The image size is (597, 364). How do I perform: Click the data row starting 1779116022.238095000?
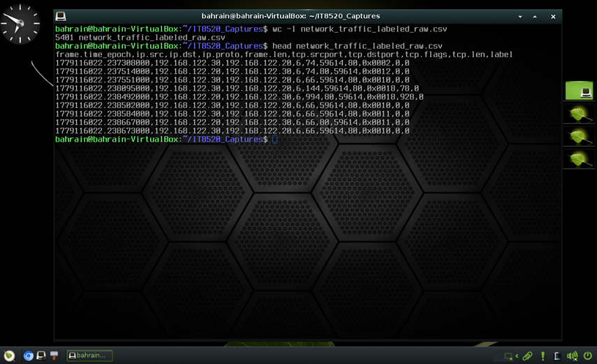point(237,89)
